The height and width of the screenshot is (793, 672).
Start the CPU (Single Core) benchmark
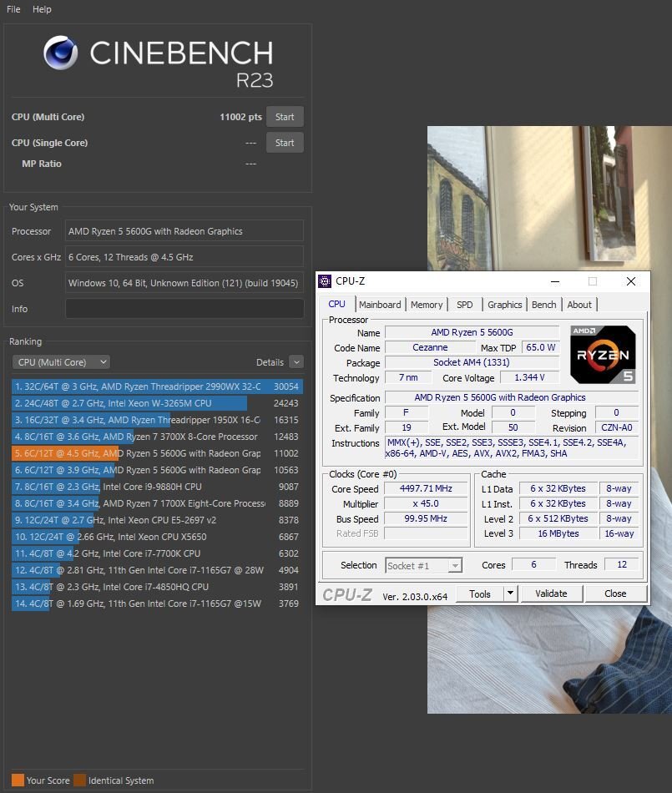(x=285, y=143)
